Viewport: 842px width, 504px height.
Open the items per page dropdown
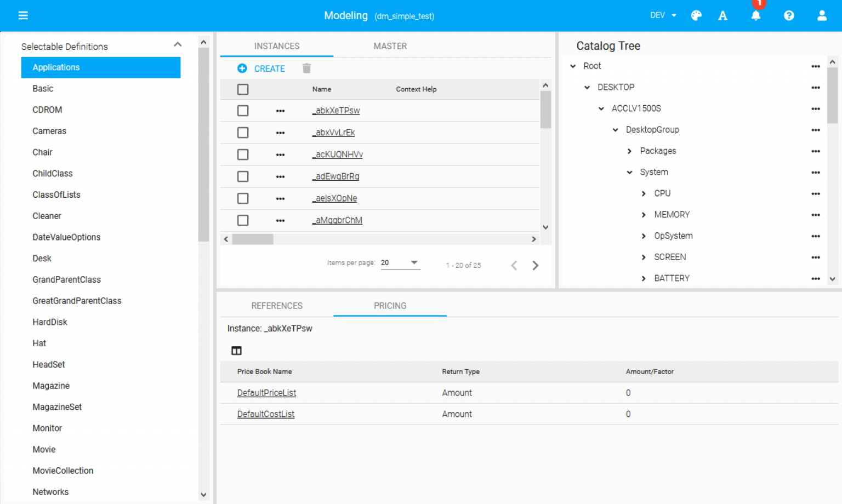[x=400, y=263]
